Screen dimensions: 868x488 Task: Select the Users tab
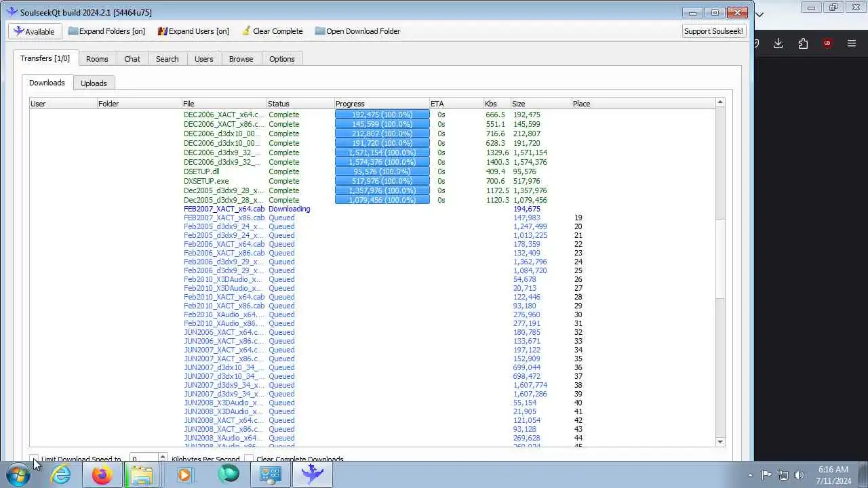point(203,59)
